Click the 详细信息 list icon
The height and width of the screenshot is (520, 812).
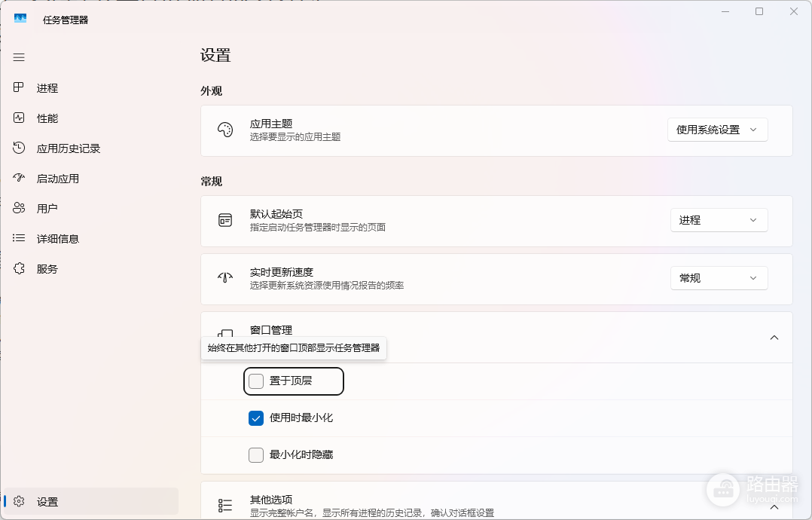point(19,237)
